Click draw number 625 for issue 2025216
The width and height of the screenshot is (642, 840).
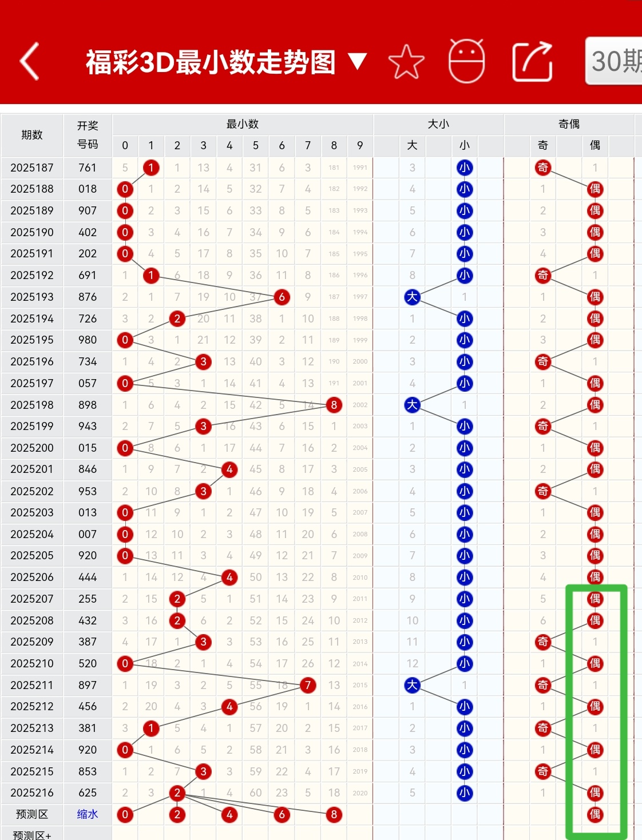88,793
